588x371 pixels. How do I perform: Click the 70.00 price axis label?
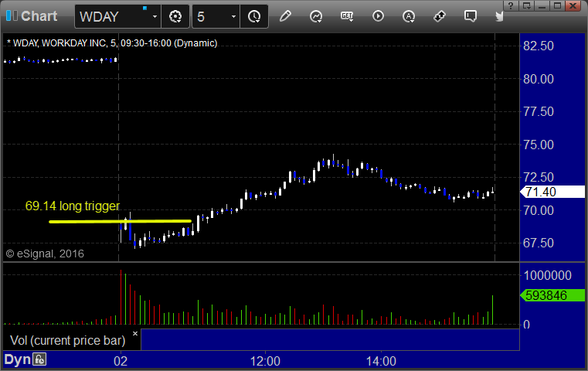(538, 210)
